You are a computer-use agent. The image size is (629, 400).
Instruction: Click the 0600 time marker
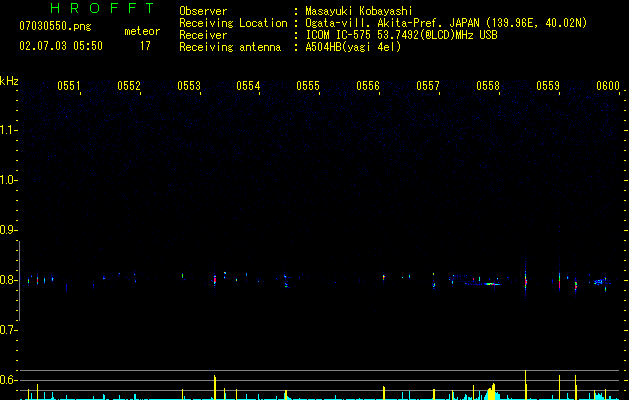(608, 86)
